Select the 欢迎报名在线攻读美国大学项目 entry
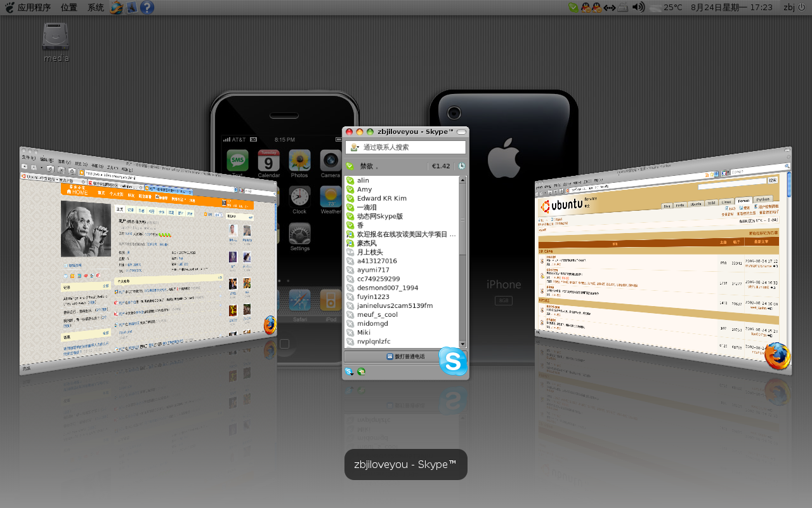Screen dimensions: 812x508 click(402, 234)
